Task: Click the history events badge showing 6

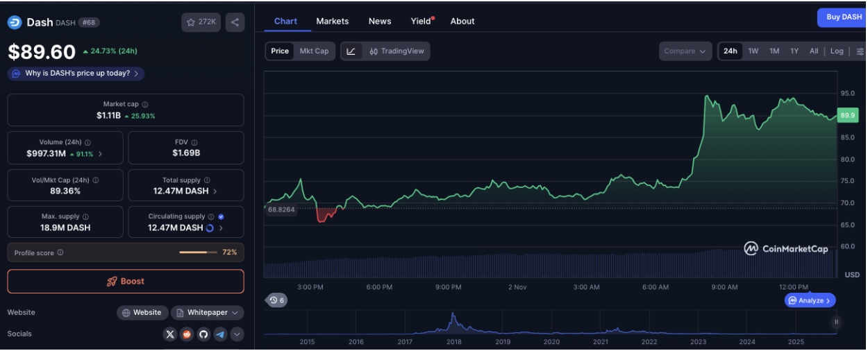Action: coord(277,300)
